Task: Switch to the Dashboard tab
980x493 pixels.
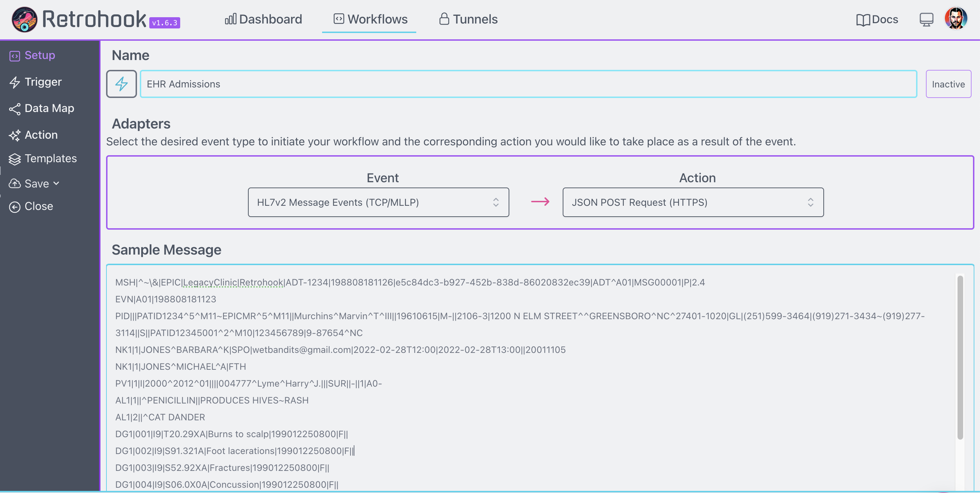Action: pos(263,19)
